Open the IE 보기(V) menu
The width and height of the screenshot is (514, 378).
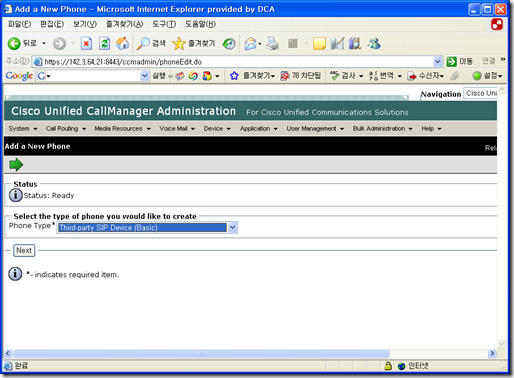85,24
